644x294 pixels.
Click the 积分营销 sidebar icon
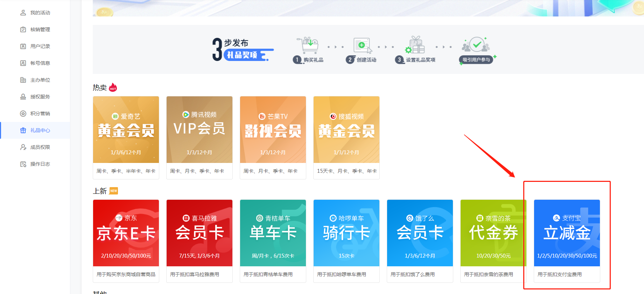23,114
